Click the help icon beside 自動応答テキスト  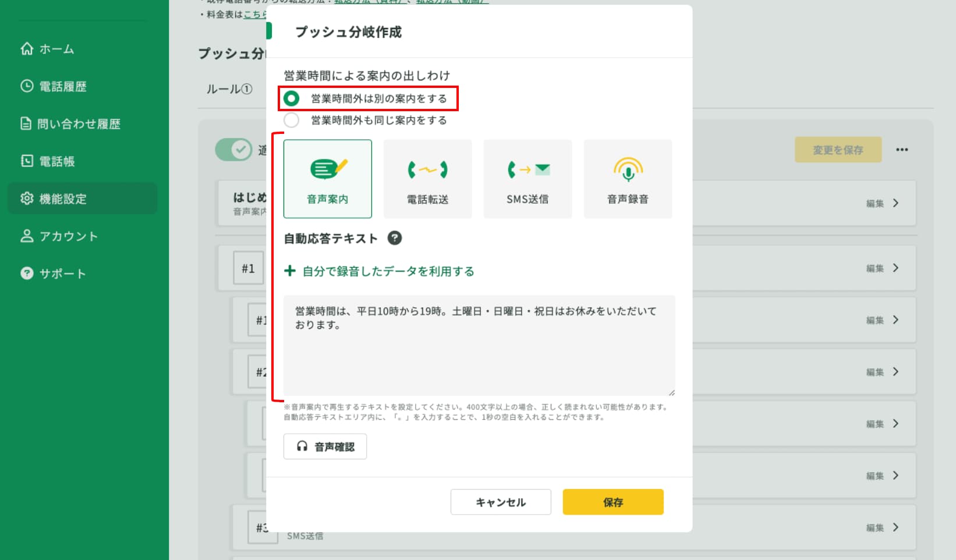[x=395, y=238]
